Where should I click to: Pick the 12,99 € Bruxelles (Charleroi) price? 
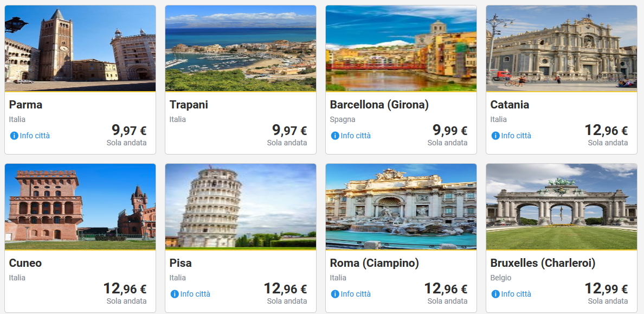[606, 289]
